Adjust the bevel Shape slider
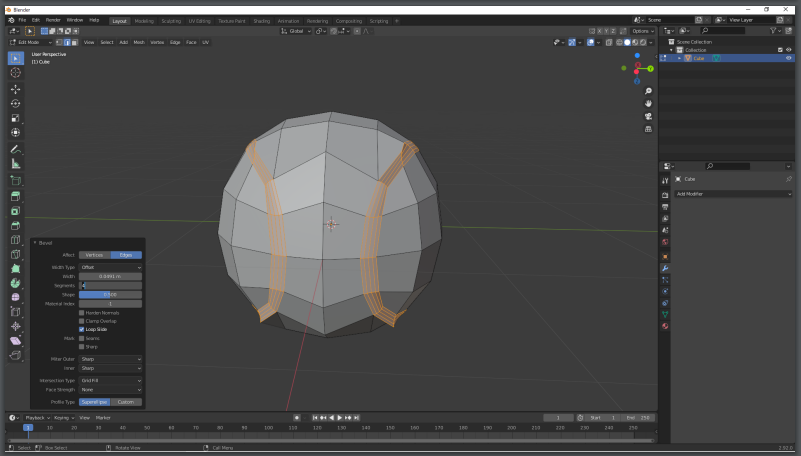The height and width of the screenshot is (456, 801). pyautogui.click(x=110, y=294)
